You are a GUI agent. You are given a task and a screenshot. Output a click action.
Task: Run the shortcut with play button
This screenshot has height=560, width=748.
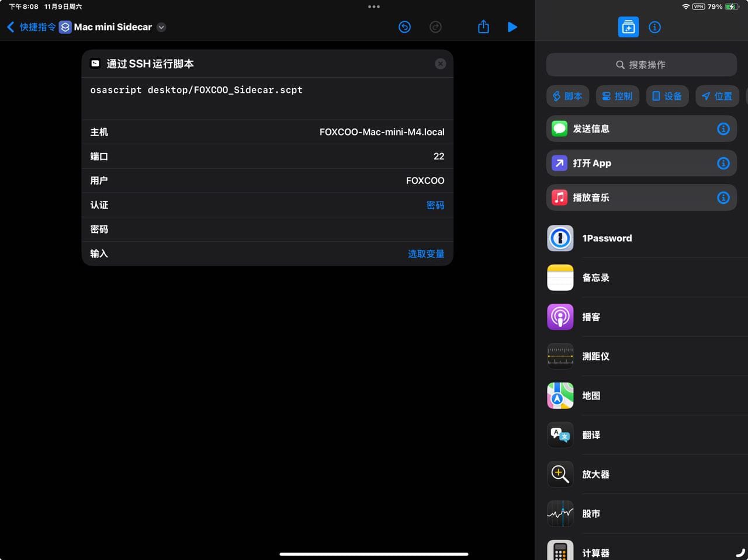point(512,27)
